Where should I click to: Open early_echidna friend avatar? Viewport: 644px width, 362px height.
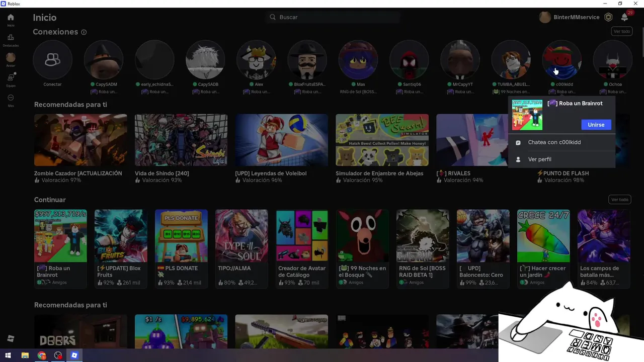click(154, 60)
